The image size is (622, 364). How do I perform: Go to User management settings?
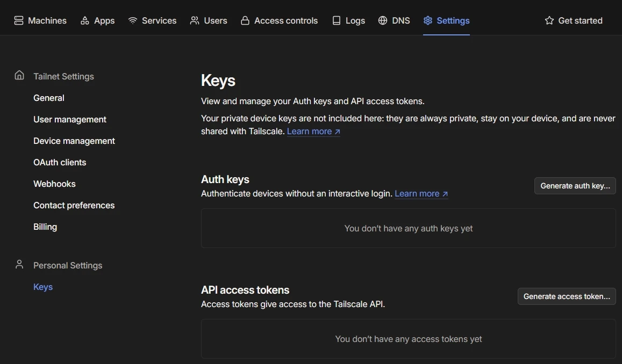click(70, 119)
